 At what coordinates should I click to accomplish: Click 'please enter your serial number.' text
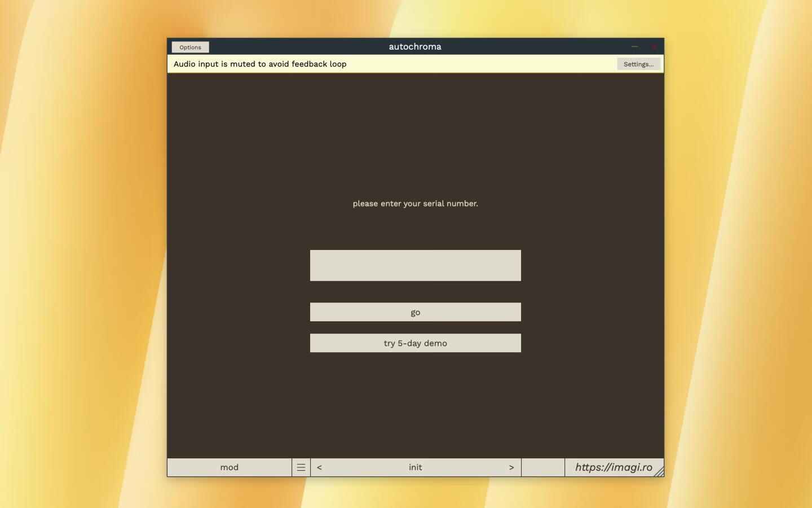pyautogui.click(x=416, y=204)
